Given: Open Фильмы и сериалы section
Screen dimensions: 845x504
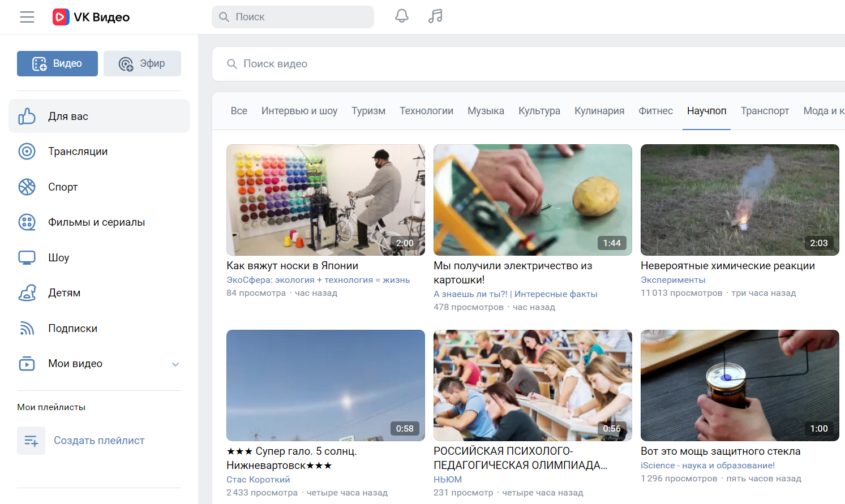Looking at the screenshot, I should [96, 222].
